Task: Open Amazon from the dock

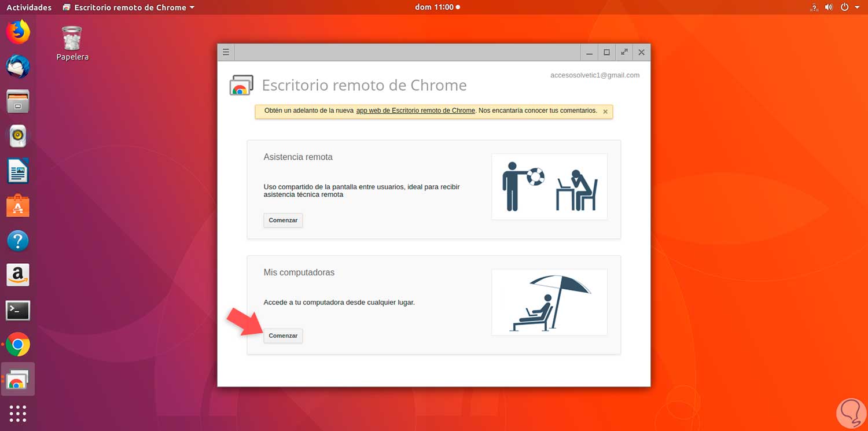Action: coord(18,275)
